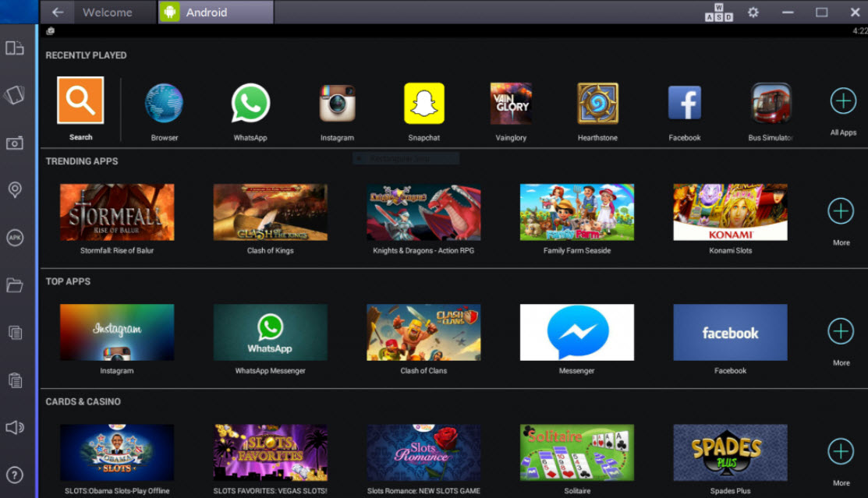Viewport: 868px width, 498px height.
Task: Click the rotate screen sidebar icon
Action: [15, 95]
